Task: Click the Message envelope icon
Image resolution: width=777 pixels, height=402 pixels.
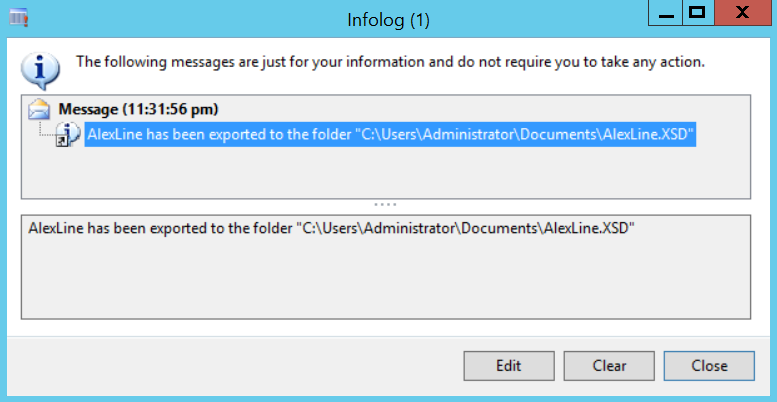Action: [40, 109]
